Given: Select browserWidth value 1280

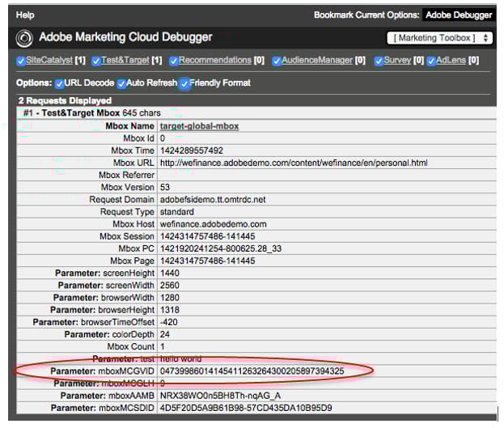Looking at the screenshot, I should point(170,298).
